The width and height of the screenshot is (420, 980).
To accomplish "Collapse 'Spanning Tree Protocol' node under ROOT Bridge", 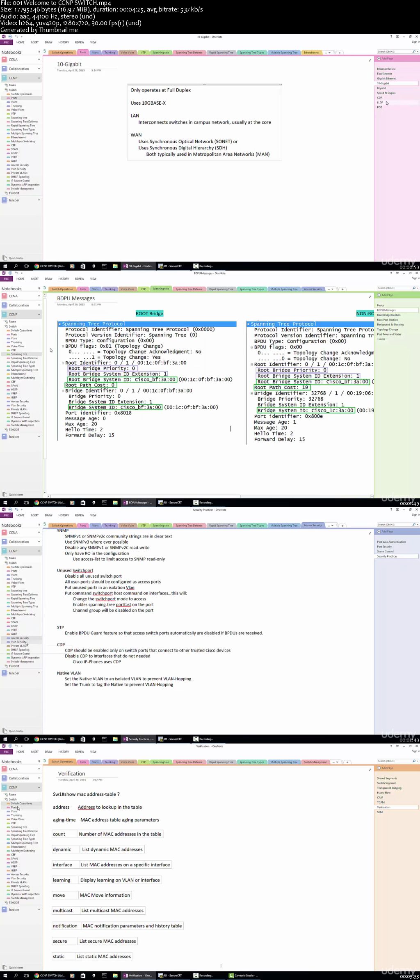I will coord(59,324).
